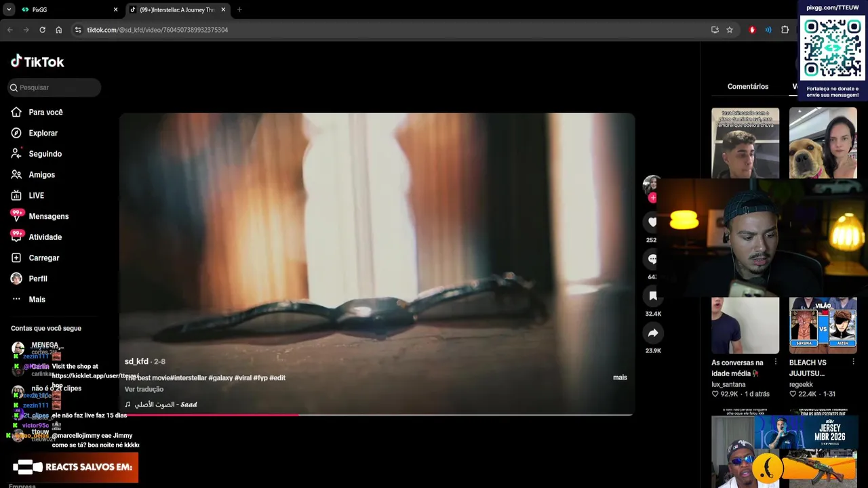Open the BLEACH VS JUJUTSU video thumbnail

click(x=823, y=325)
